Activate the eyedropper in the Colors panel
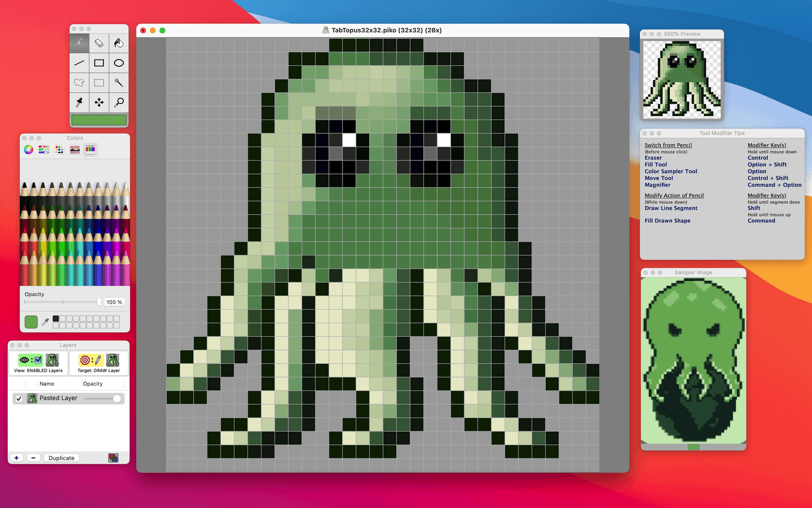This screenshot has height=508, width=812. pos(45,322)
